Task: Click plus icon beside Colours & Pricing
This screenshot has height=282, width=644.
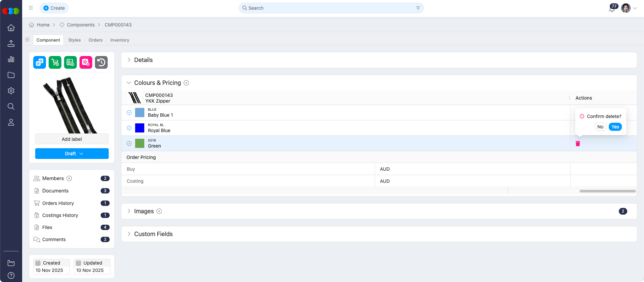Action: coord(186,83)
